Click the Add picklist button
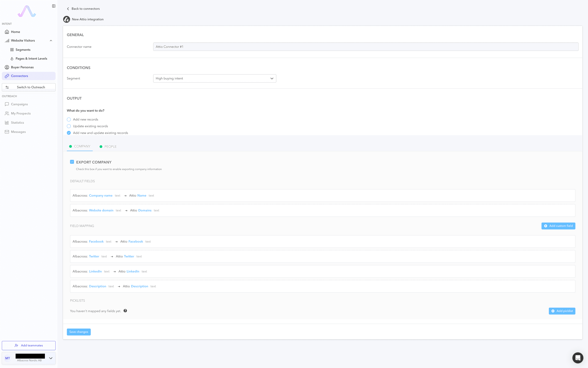The image size is (588, 368). (x=562, y=311)
